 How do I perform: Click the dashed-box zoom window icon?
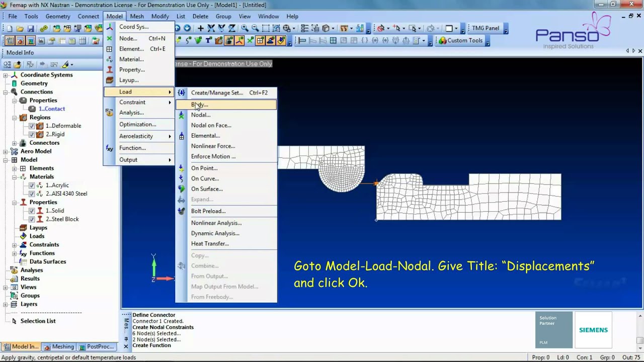266,29
